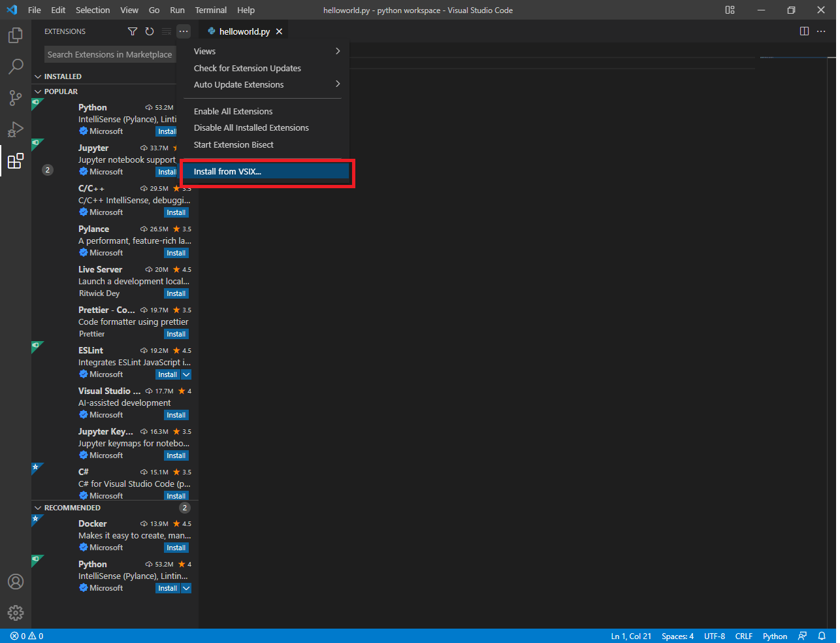Click the Clear Extensions Search Results icon
This screenshot has height=643, width=840.
tap(167, 31)
